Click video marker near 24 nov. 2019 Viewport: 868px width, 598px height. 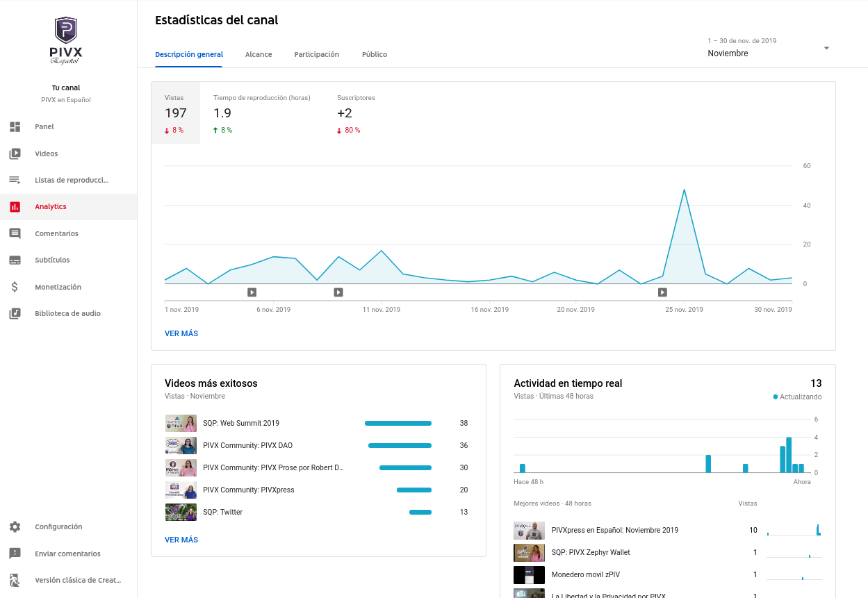663,292
